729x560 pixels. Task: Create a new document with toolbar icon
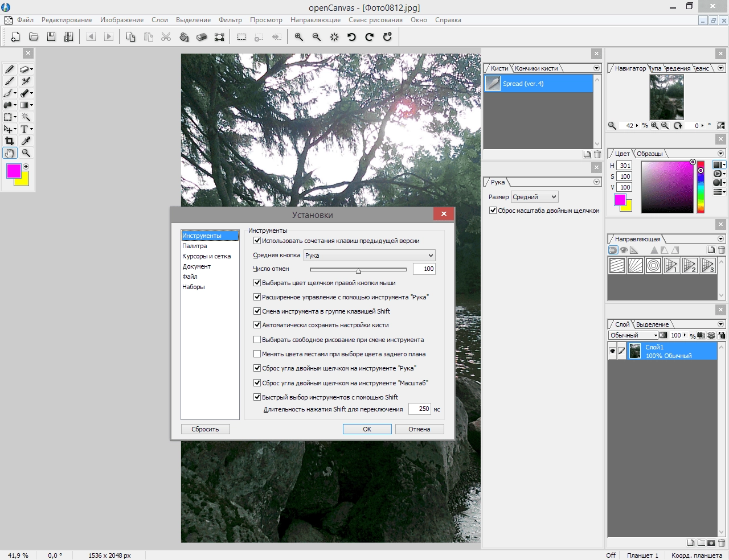tap(16, 37)
